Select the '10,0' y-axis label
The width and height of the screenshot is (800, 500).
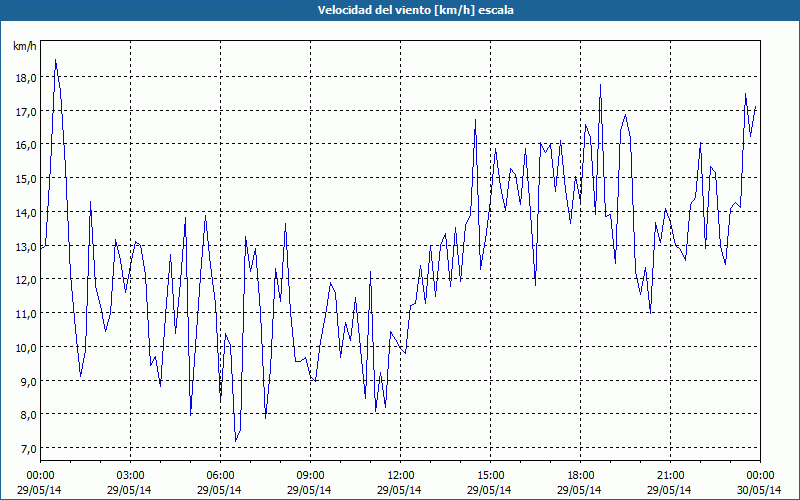click(x=26, y=347)
